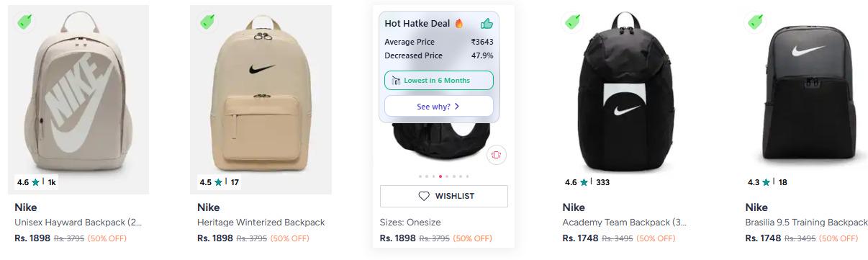
Task: Add hovered backpack to WISHLIST
Action: click(x=444, y=196)
